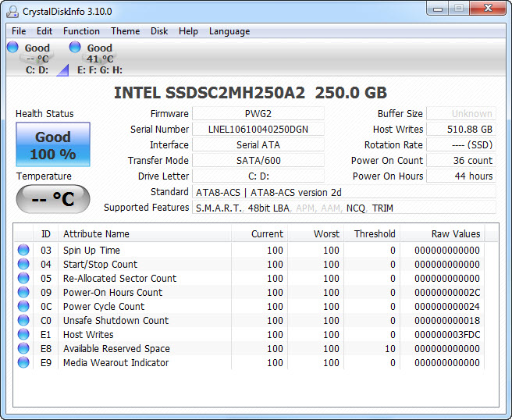Open the Disk menu
This screenshot has height=420, width=512.
coord(159,31)
